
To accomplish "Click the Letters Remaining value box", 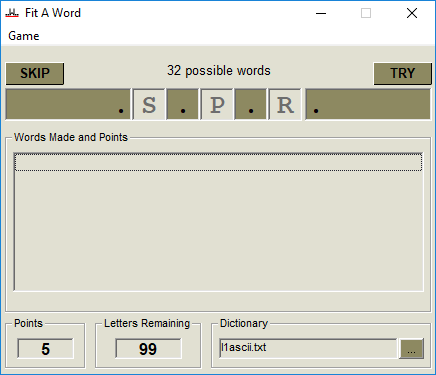I will (x=148, y=349).
